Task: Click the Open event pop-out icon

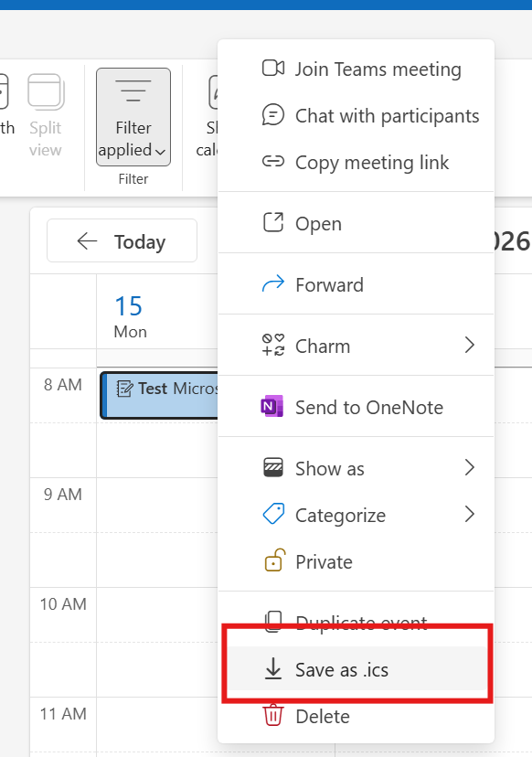Action: click(272, 222)
